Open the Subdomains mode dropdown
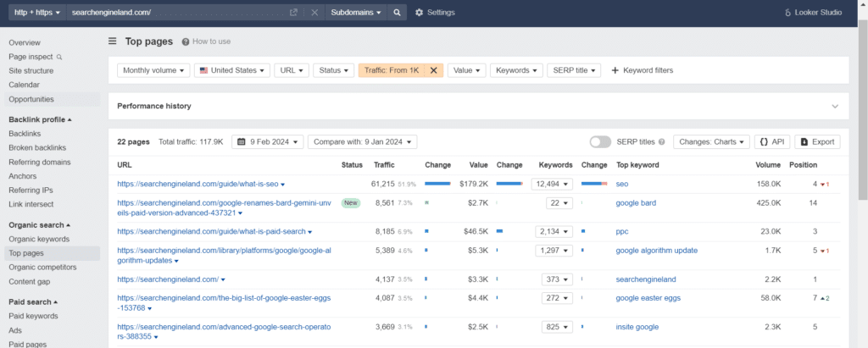 356,12
